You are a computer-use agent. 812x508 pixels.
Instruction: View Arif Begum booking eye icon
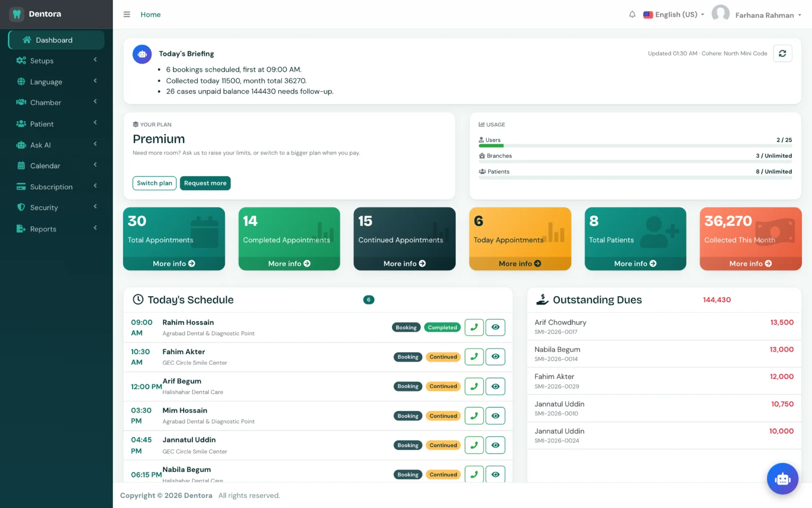[x=495, y=386]
